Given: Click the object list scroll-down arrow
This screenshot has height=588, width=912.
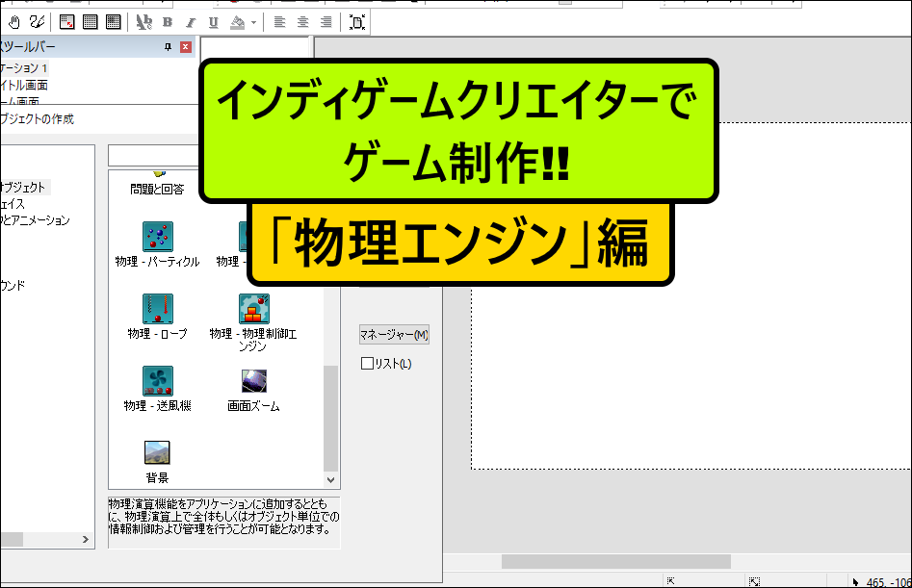Looking at the screenshot, I should (x=331, y=479).
